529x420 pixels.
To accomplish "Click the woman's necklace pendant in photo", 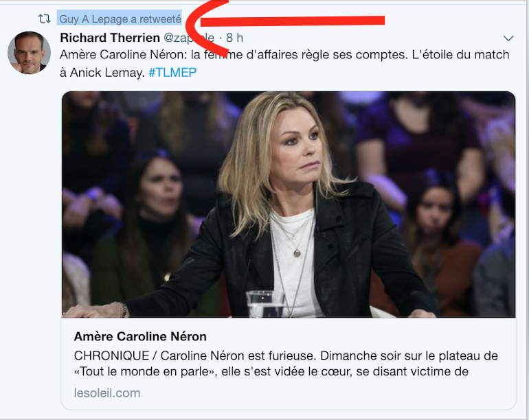I will coord(297,253).
